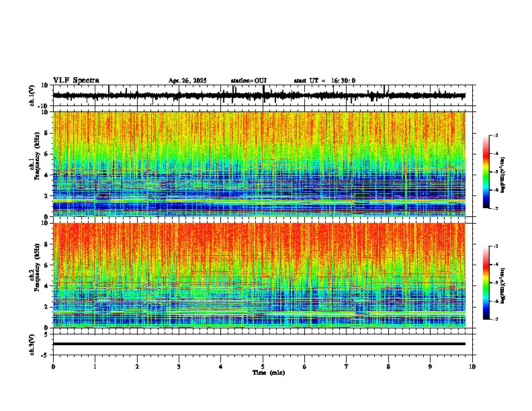Click the ch.1 color scale log(PSD) label
Viewport: 532px width, 411px height.
pos(503,175)
